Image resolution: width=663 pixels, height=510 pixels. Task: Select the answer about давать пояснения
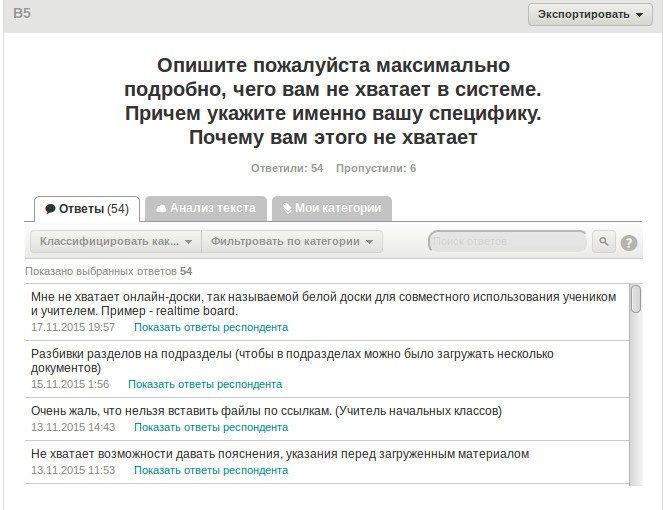coord(280,454)
